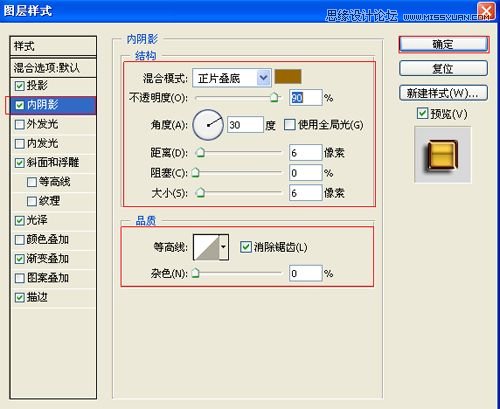
Task: Close the 图层样式 dialog
Action: tap(486, 11)
